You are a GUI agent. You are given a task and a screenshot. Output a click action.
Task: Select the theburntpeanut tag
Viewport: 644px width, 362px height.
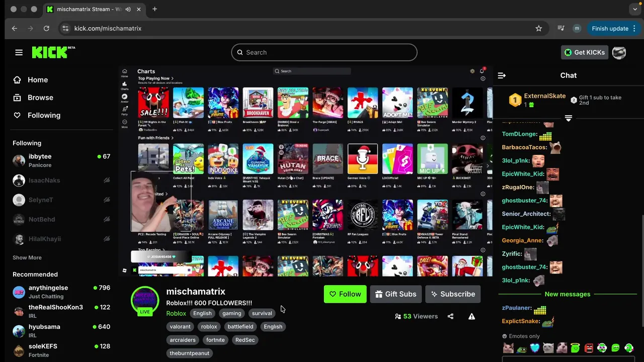point(190,353)
